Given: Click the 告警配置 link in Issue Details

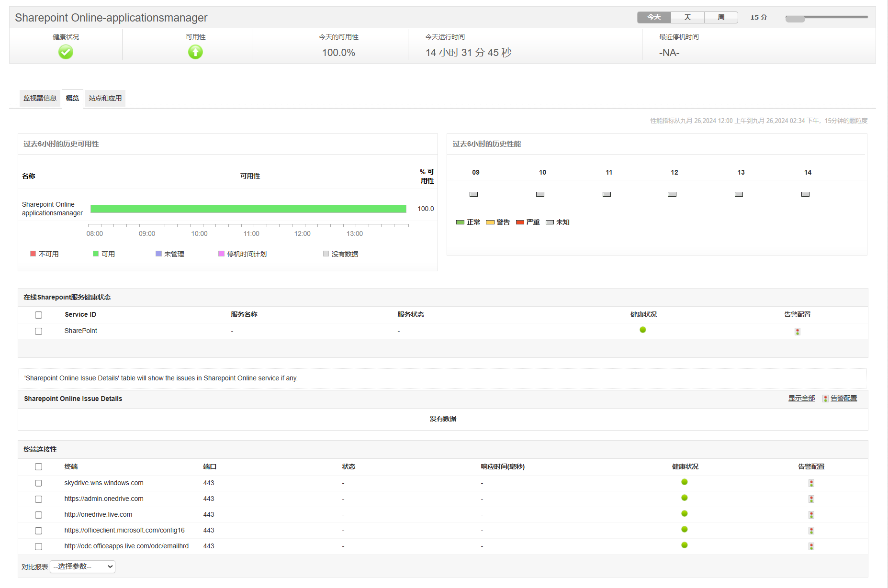Looking at the screenshot, I should coord(844,398).
